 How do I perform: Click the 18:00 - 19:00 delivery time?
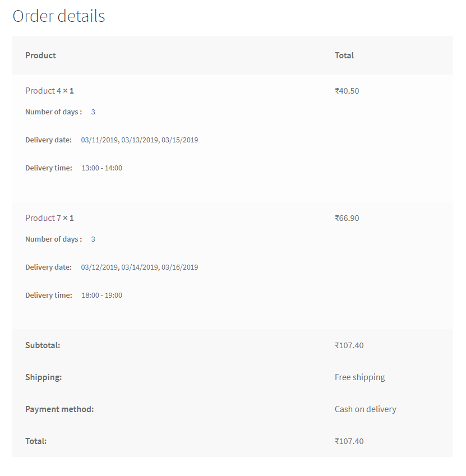(x=101, y=295)
